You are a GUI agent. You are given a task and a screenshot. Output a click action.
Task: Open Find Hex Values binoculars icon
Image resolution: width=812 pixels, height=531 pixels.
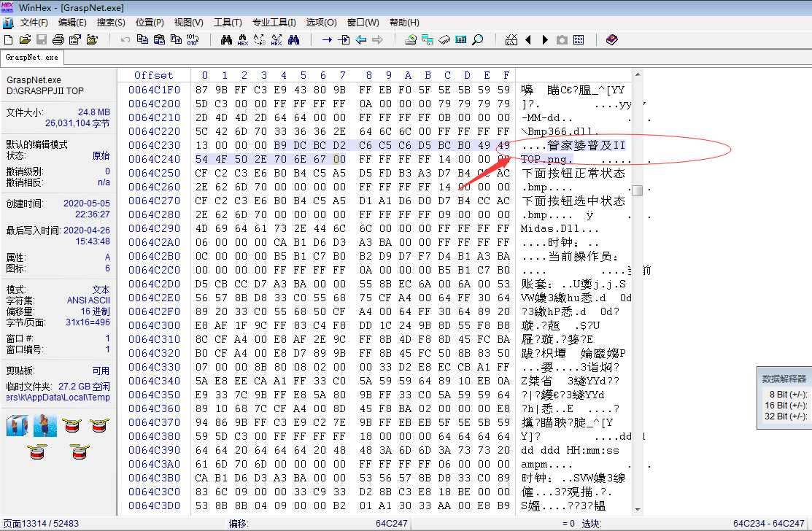[x=243, y=40]
